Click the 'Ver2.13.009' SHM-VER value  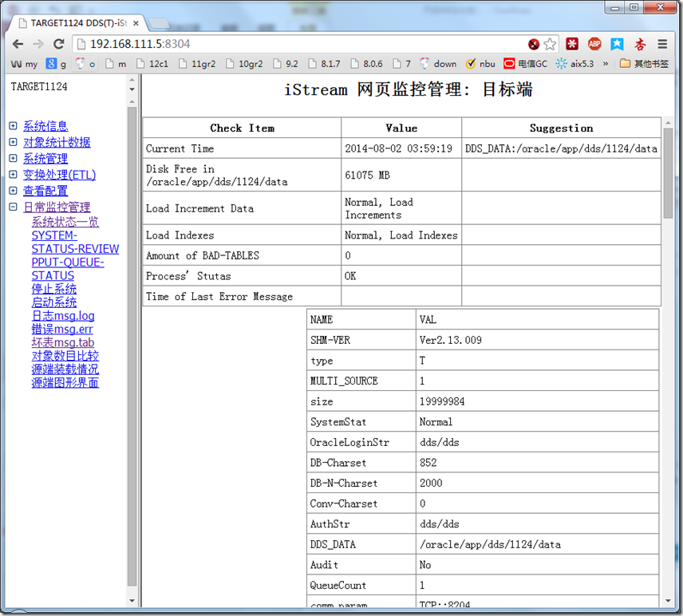450,340
